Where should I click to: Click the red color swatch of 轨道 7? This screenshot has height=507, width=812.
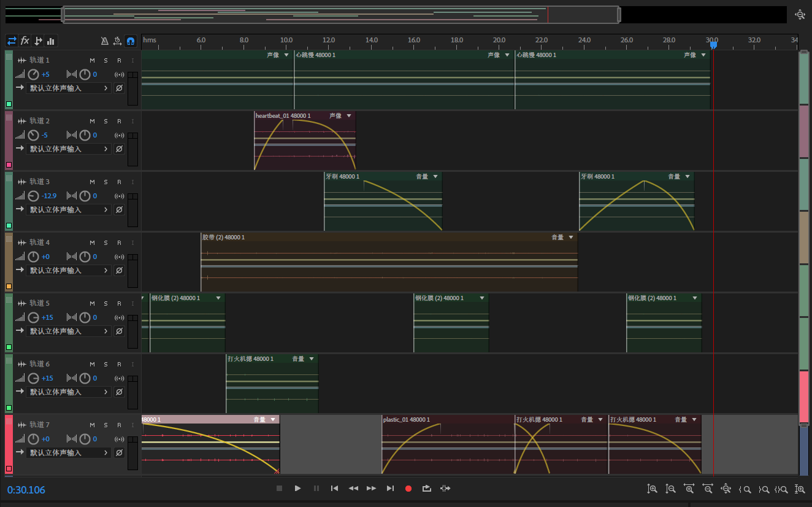tap(9, 469)
